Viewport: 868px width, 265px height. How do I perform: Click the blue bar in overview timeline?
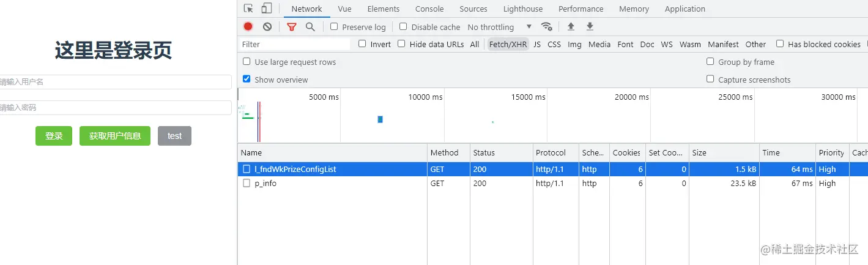(x=380, y=119)
